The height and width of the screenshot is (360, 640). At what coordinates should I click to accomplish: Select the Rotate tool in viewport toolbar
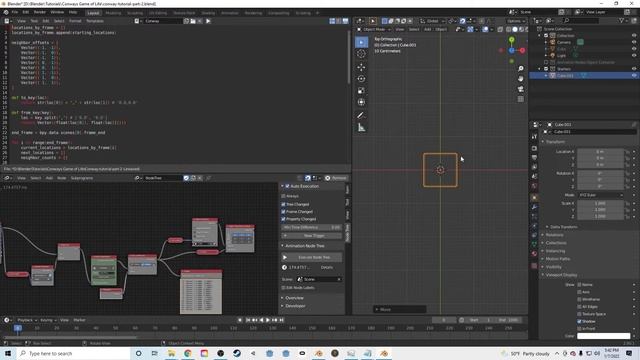(361, 79)
